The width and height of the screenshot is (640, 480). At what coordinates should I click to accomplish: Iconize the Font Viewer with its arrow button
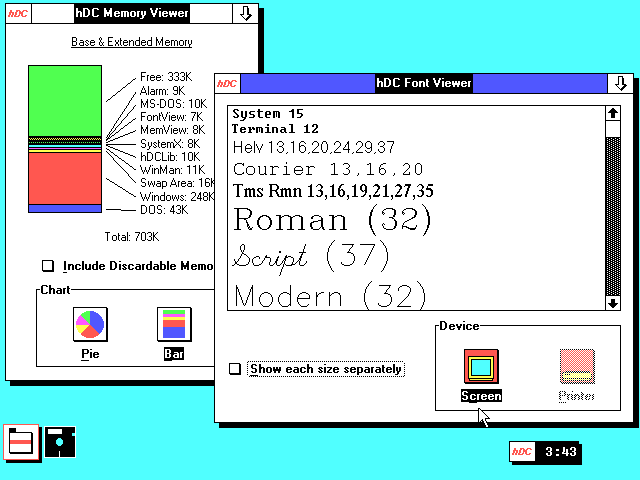(x=620, y=83)
